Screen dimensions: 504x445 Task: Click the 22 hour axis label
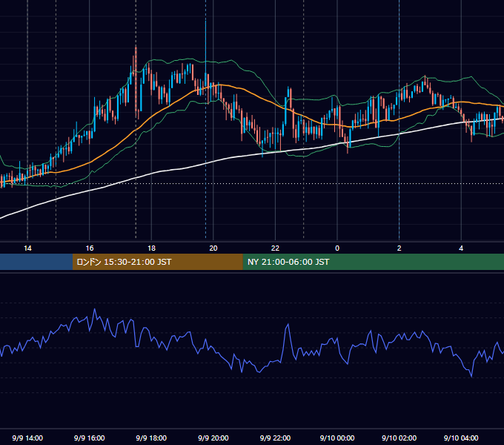275,248
